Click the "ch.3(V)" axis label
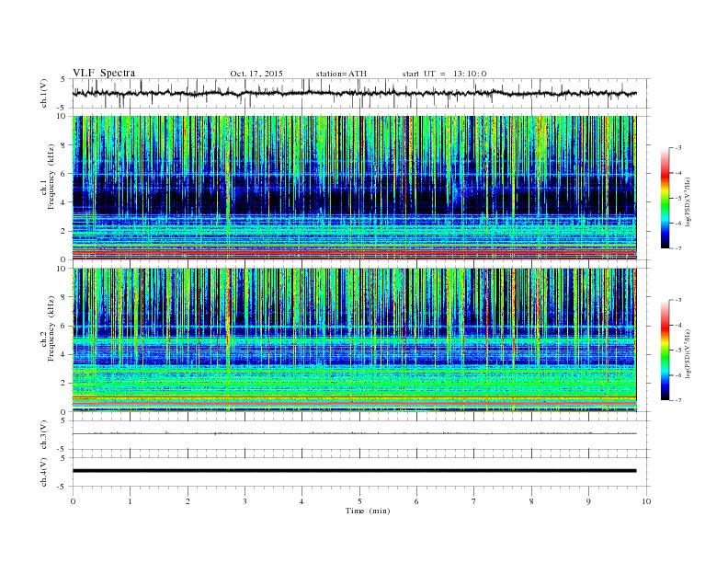728x563 pixels. tap(44, 435)
